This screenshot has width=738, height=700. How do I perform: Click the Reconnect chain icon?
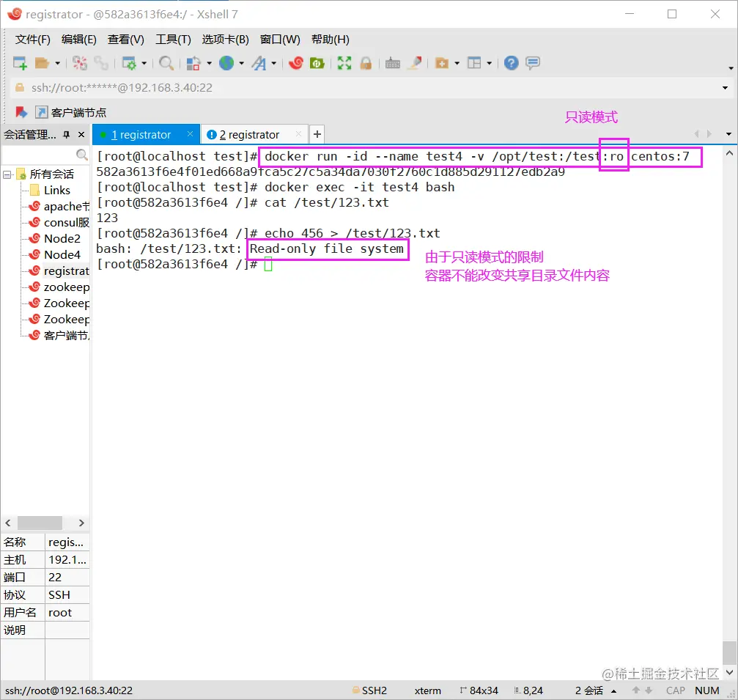click(x=100, y=63)
